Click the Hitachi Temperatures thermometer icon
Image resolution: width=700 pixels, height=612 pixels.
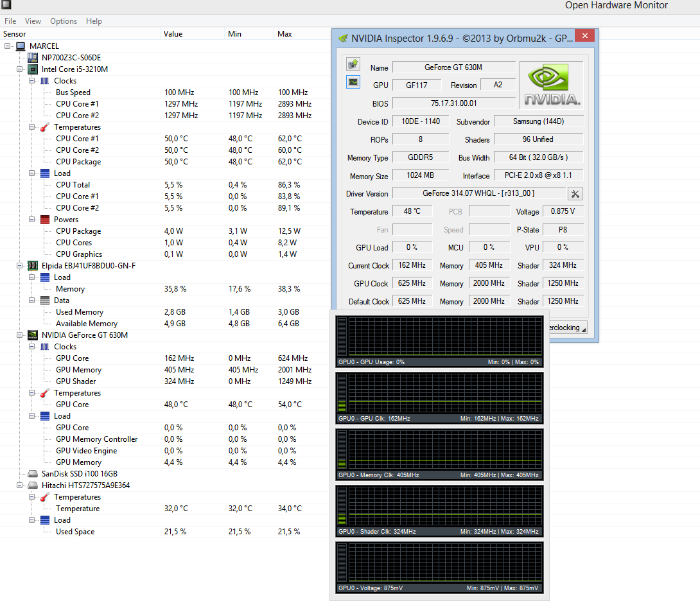(45, 497)
